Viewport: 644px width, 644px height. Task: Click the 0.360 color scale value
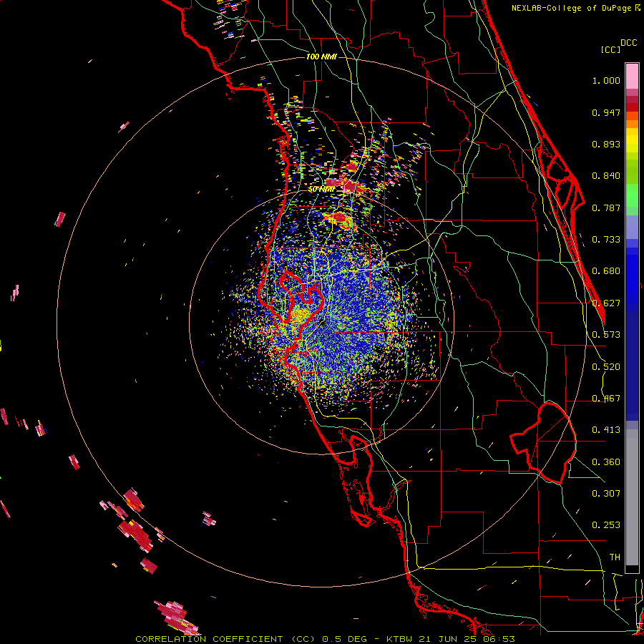point(606,462)
